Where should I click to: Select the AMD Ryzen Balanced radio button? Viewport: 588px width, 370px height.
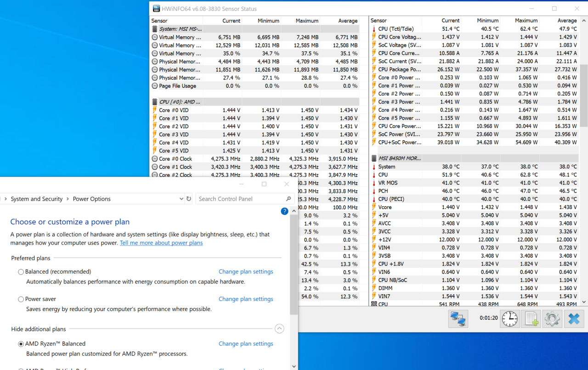coord(21,344)
